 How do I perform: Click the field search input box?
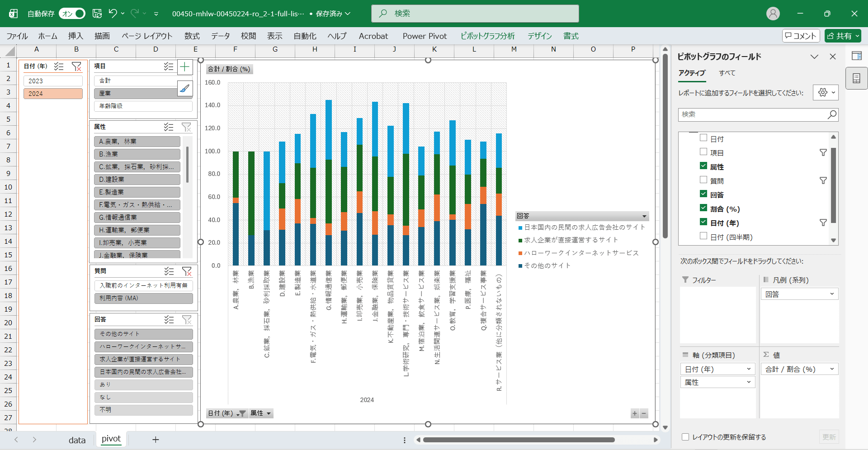coord(753,114)
